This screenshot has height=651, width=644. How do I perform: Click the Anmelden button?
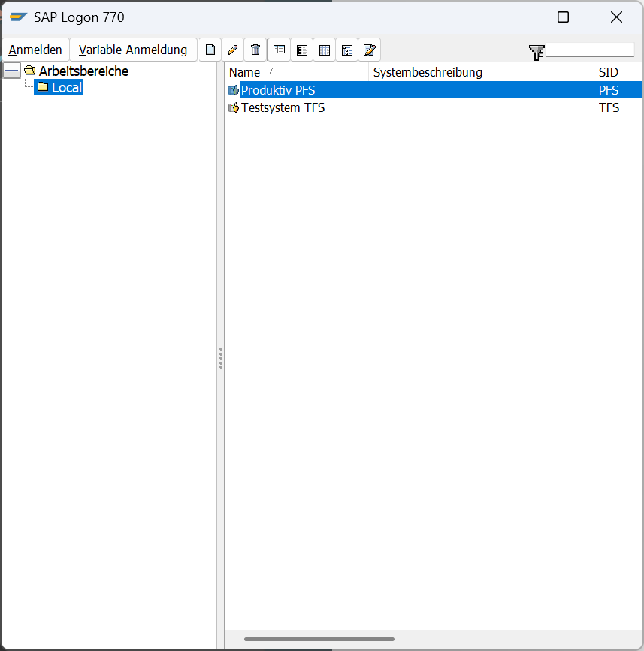35,50
